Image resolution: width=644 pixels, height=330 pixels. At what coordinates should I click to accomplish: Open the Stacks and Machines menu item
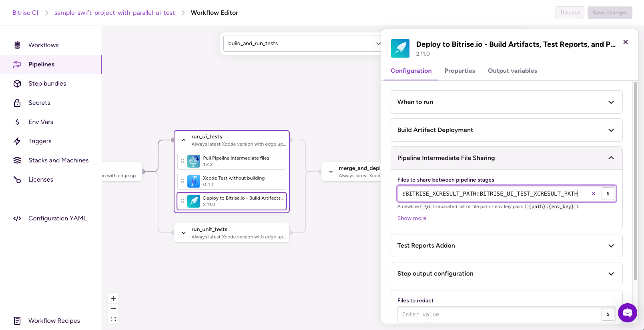(x=50, y=160)
